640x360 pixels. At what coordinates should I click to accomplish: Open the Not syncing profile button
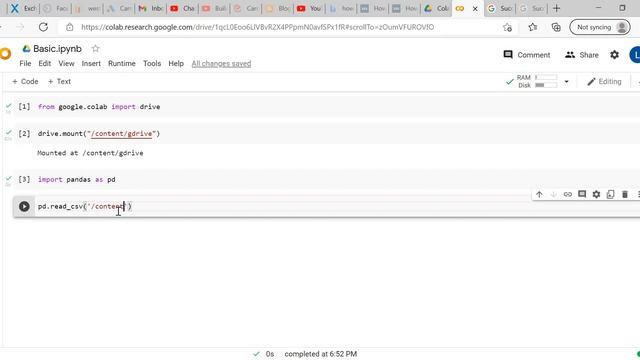click(600, 27)
